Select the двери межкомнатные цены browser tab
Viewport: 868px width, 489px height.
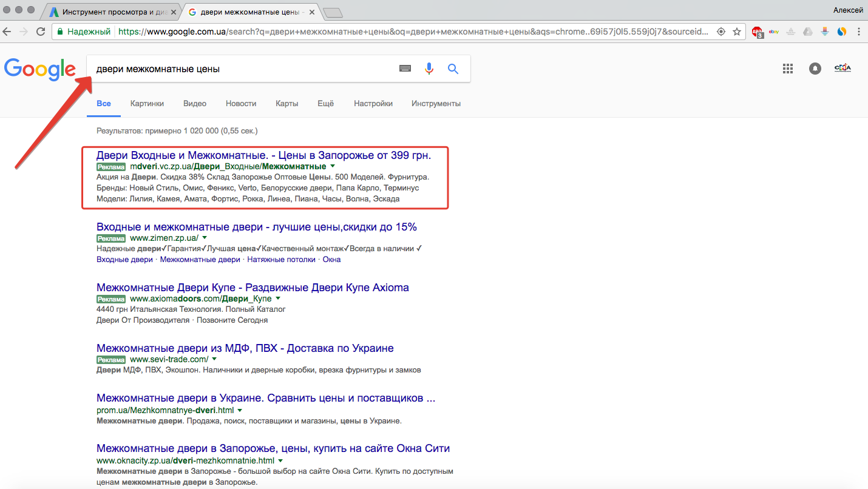pyautogui.click(x=253, y=12)
